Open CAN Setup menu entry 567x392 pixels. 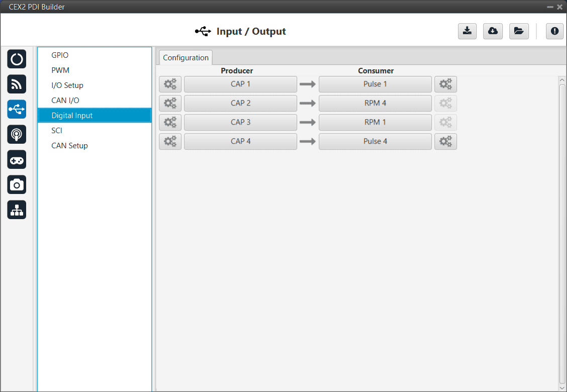[x=94, y=145]
